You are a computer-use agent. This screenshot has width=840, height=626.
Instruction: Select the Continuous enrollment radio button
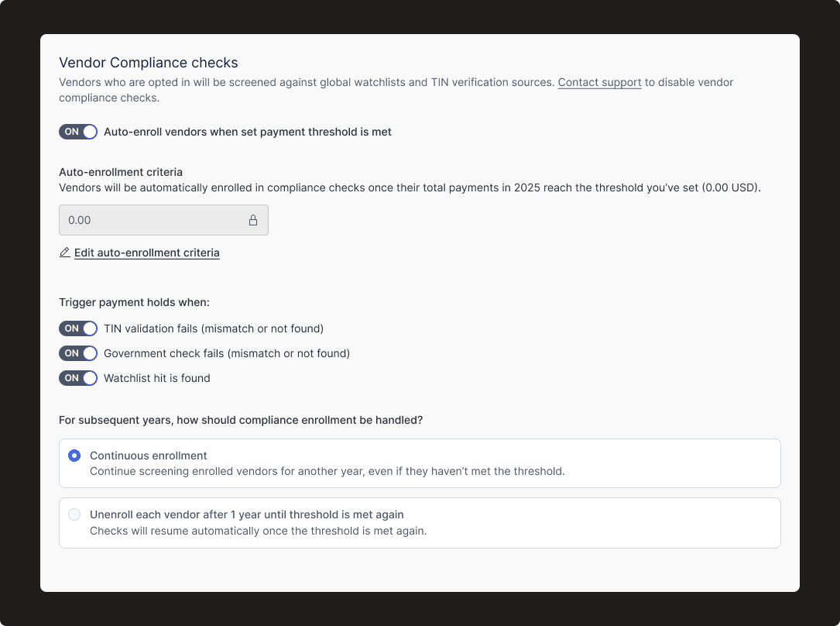click(x=74, y=456)
